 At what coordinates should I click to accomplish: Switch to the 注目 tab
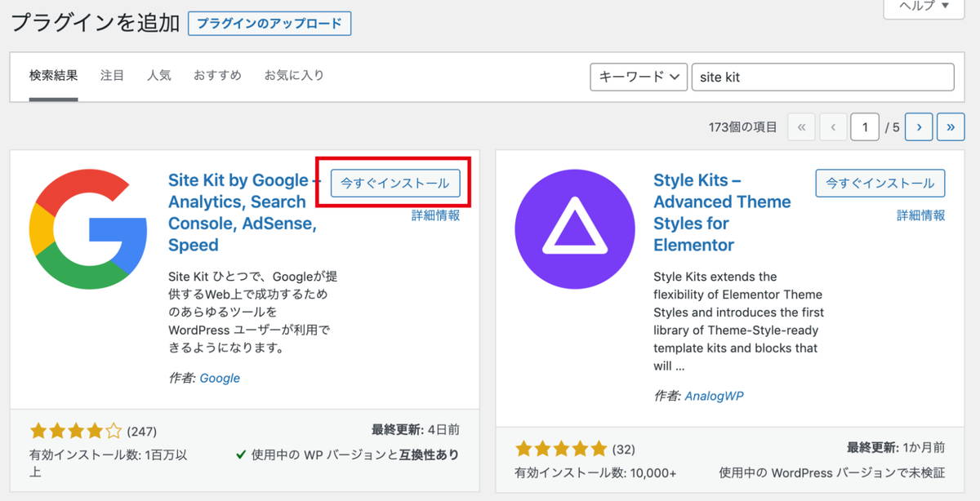(112, 76)
